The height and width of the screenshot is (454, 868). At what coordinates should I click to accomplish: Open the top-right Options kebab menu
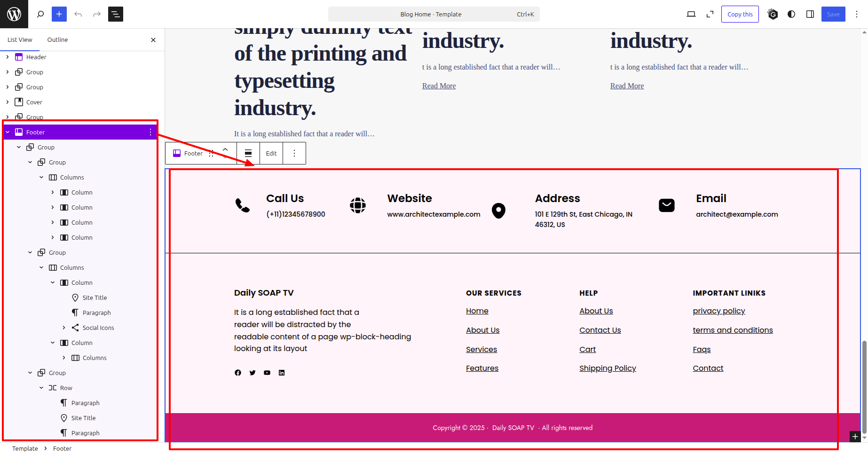pos(857,14)
